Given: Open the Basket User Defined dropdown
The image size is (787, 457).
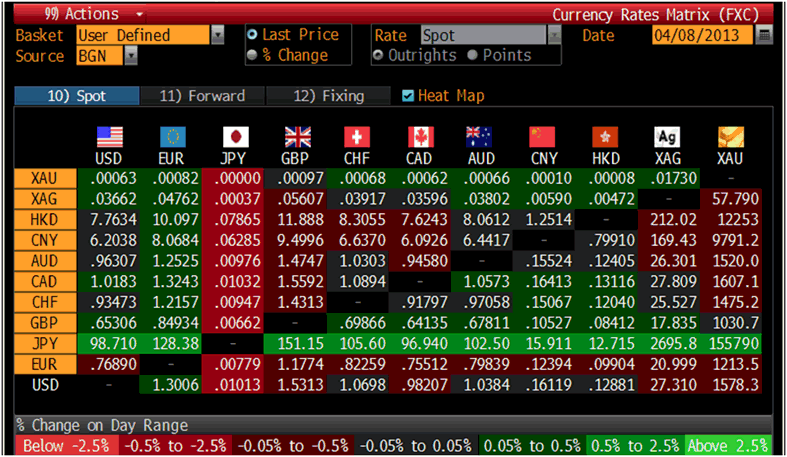Looking at the screenshot, I should point(218,35).
